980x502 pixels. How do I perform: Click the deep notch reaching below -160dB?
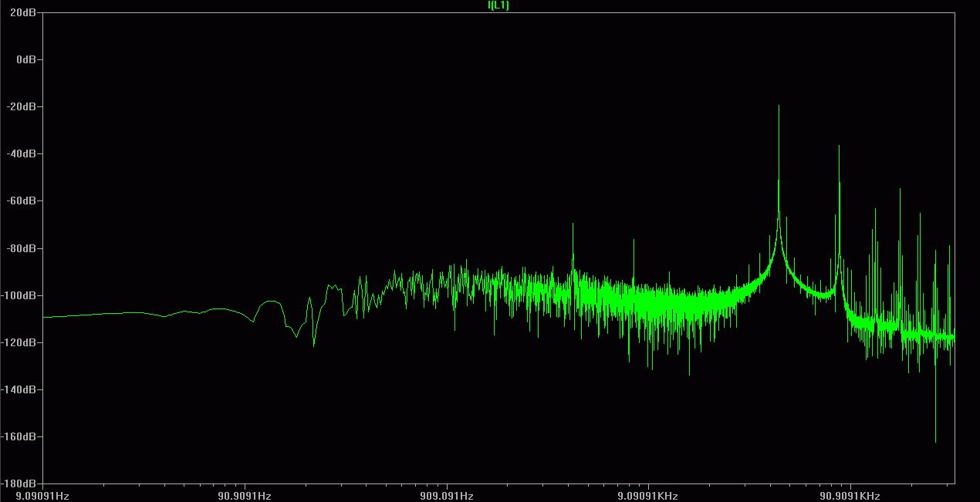(935, 442)
